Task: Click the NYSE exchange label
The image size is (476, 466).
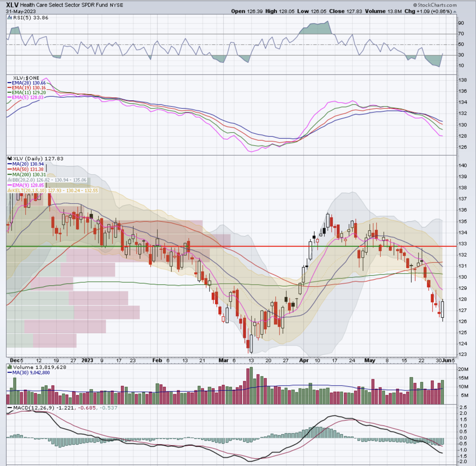Action: [x=117, y=5]
